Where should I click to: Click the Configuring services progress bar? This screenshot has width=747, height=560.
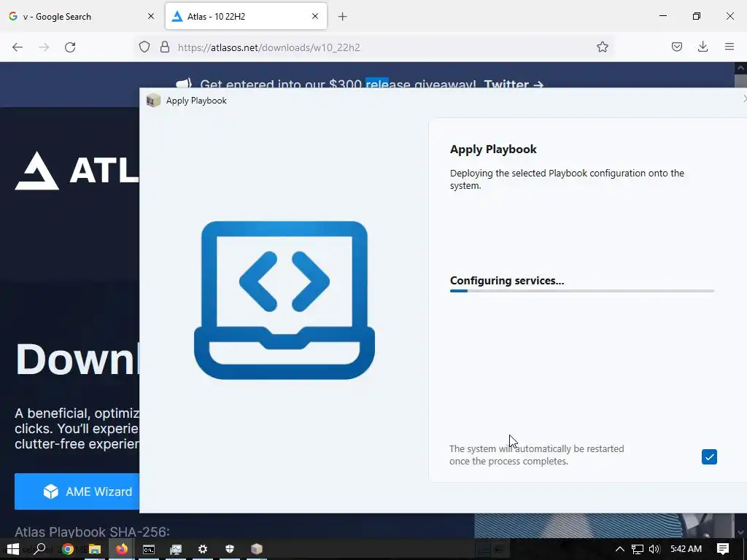click(581, 290)
